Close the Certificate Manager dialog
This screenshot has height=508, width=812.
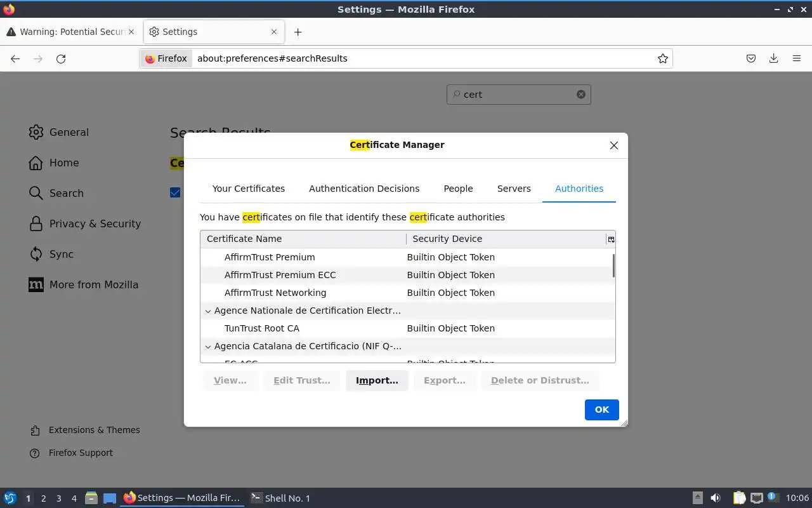(614, 145)
